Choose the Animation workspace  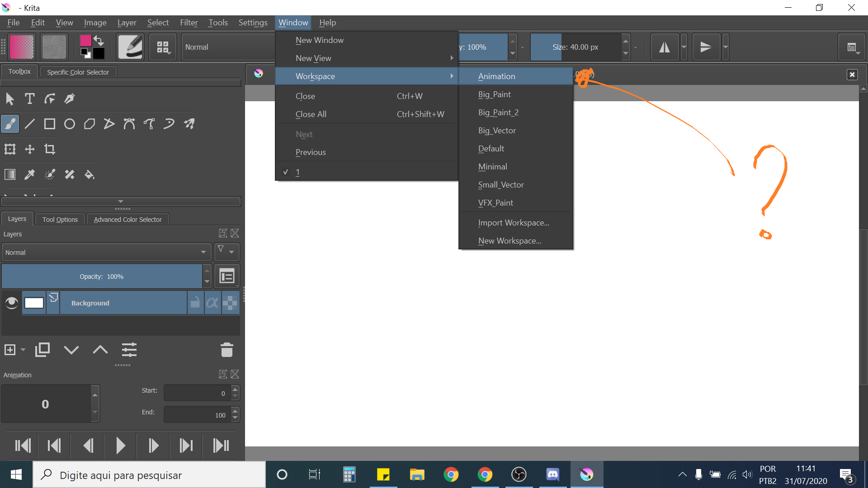click(496, 76)
